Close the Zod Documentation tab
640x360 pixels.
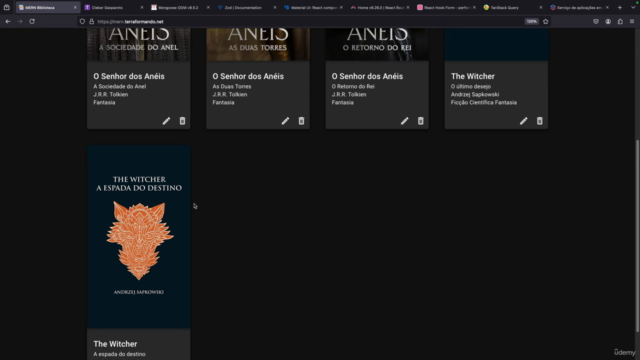[275, 7]
